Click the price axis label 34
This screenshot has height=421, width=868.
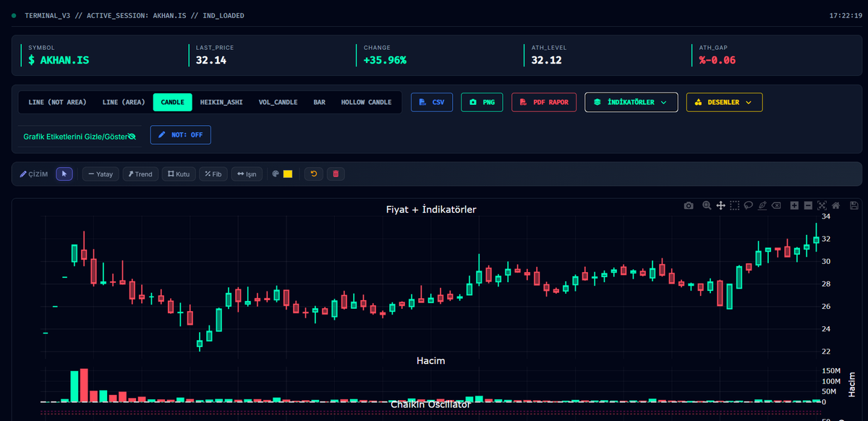pyautogui.click(x=825, y=216)
